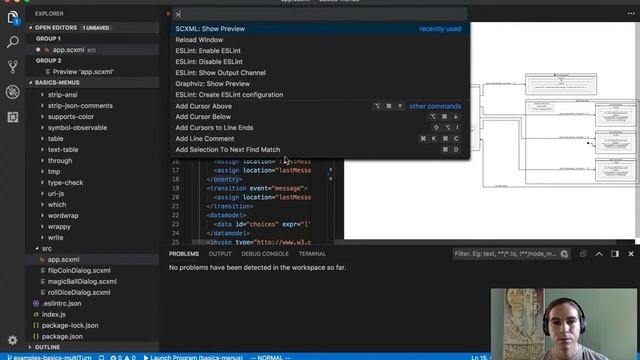Click the line 19 transition event code
This screenshot has width=640, height=360.
click(x=257, y=189)
